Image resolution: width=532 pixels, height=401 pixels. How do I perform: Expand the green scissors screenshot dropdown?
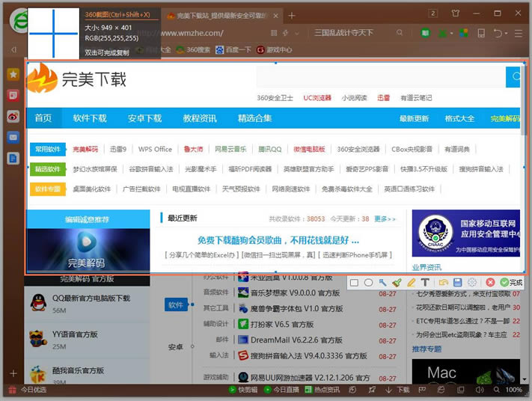[452, 33]
